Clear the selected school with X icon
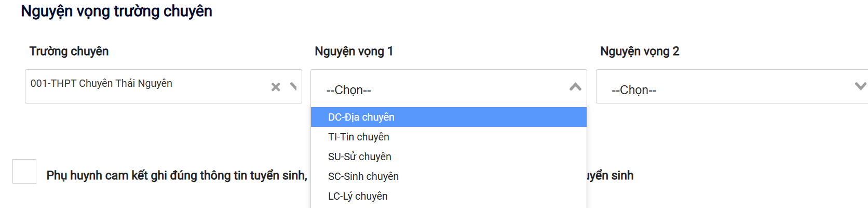 276,87
